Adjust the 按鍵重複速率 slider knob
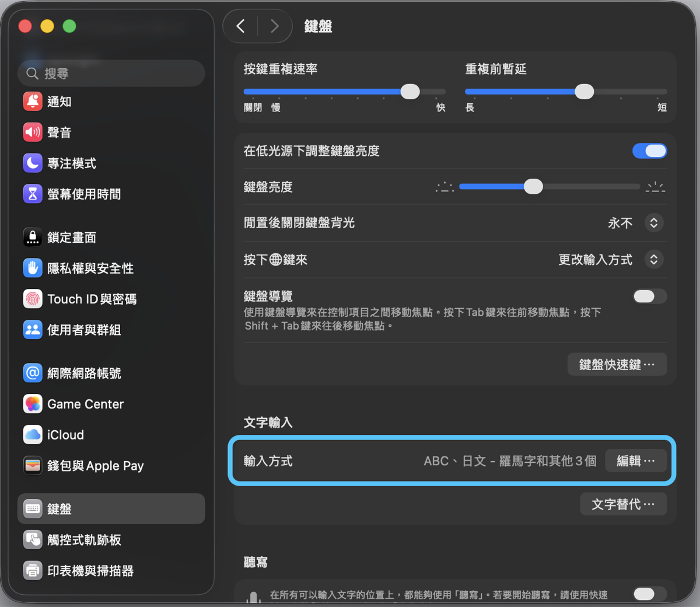Image resolution: width=700 pixels, height=607 pixels. point(410,92)
